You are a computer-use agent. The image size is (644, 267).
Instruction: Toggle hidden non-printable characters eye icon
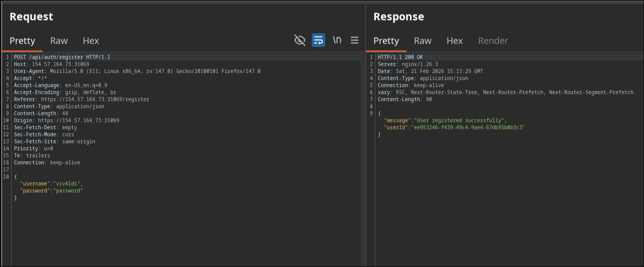[x=300, y=40]
